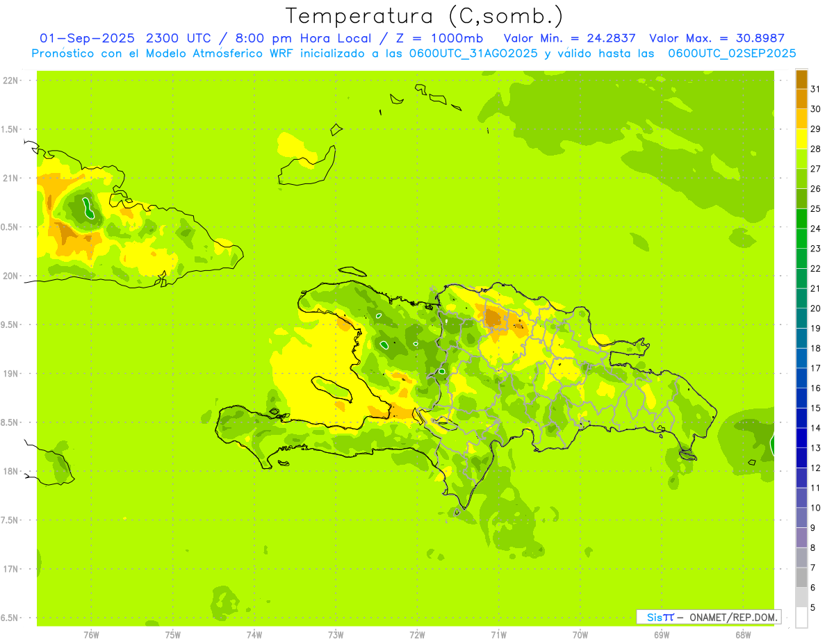Select the legend swatch between 25 and 26
Viewport: 834px width, 644px height.
[801, 199]
